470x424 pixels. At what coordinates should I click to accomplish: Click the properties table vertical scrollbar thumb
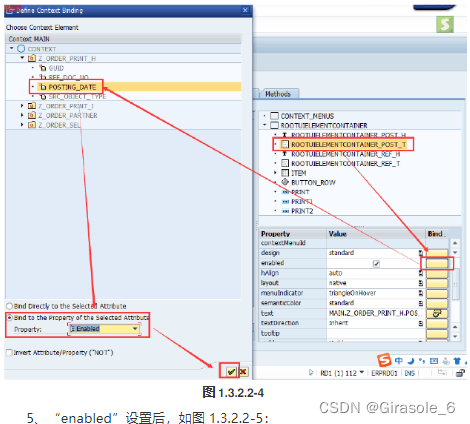tap(455, 284)
